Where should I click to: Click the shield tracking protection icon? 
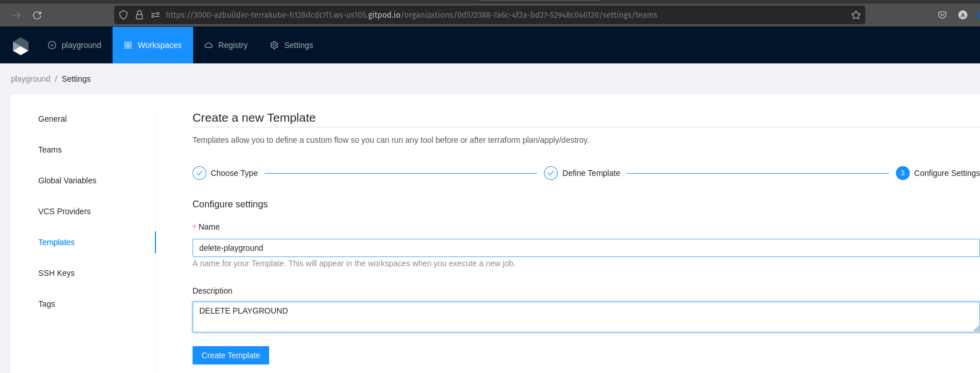point(123,15)
